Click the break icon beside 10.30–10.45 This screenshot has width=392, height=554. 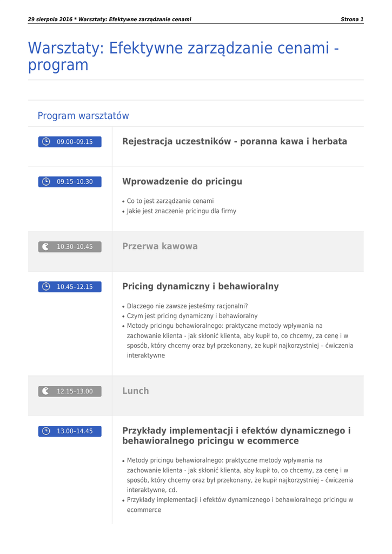pyautogui.click(x=46, y=247)
